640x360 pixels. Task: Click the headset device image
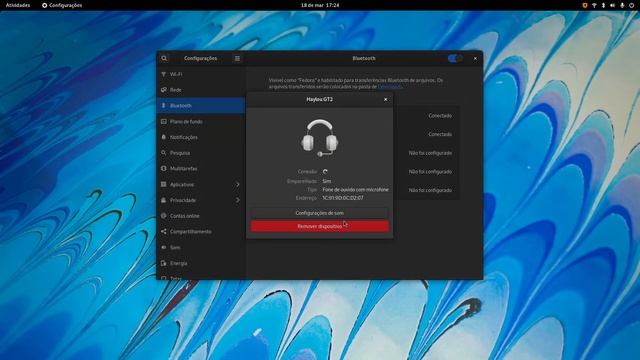tap(320, 138)
